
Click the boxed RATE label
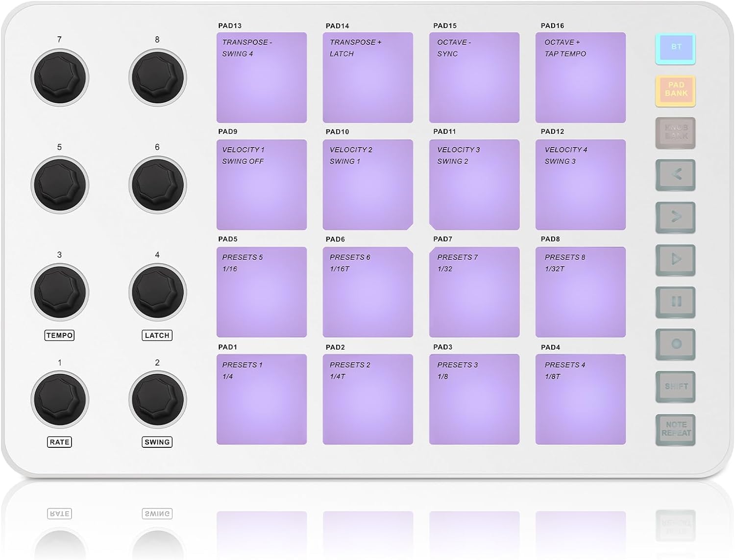click(59, 442)
